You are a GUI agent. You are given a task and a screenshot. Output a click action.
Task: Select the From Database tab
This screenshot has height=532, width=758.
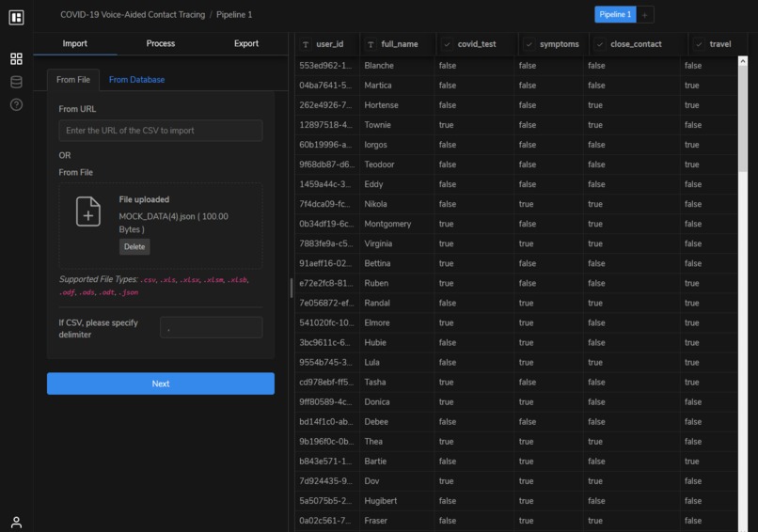point(136,80)
